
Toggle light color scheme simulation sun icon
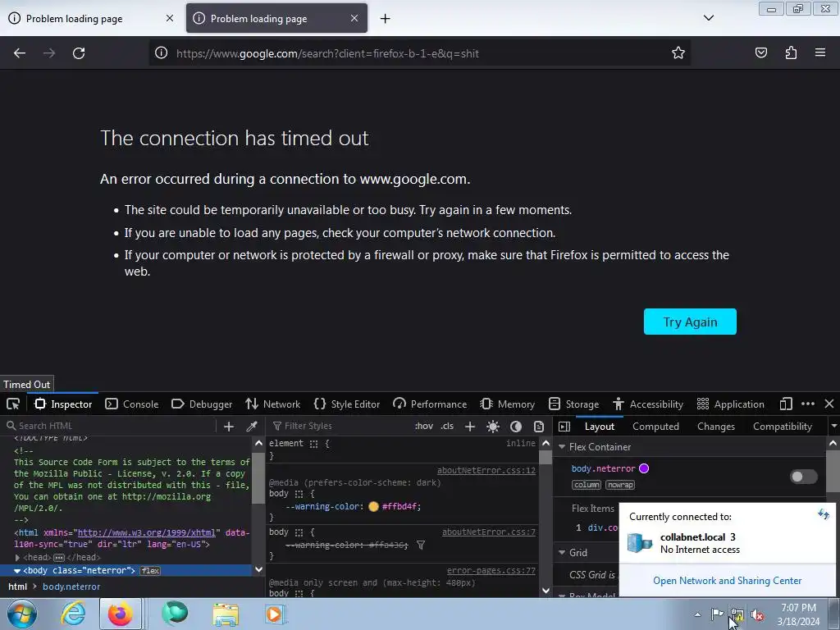click(493, 427)
